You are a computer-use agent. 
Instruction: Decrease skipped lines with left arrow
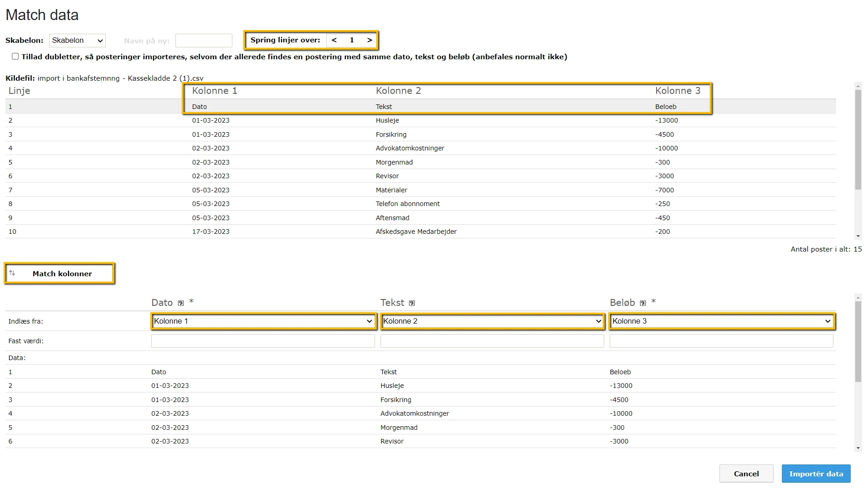334,40
